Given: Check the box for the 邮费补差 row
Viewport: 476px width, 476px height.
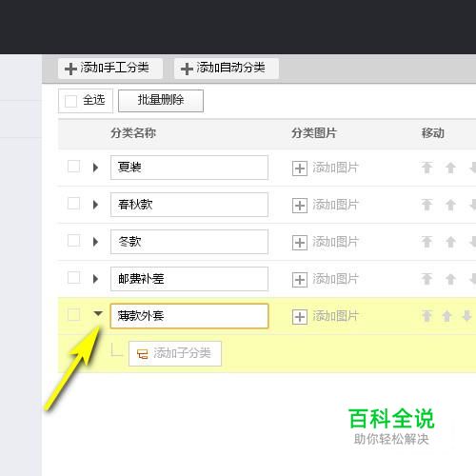Looking at the screenshot, I should 74,278.
